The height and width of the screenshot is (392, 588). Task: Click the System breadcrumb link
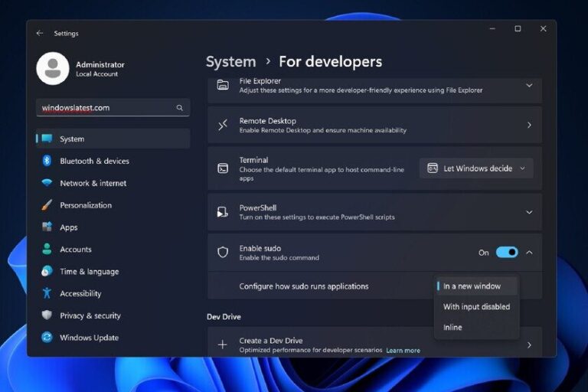point(230,61)
